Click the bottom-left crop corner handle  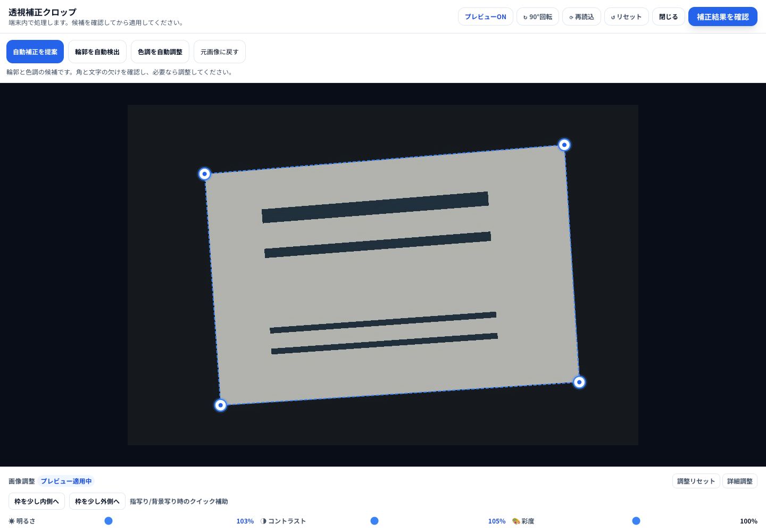point(220,405)
